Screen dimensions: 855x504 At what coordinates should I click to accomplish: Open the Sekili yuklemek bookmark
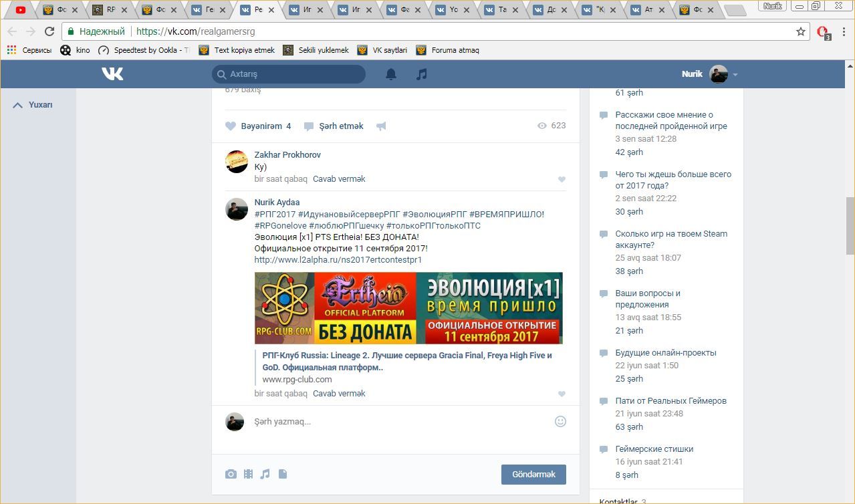click(316, 50)
